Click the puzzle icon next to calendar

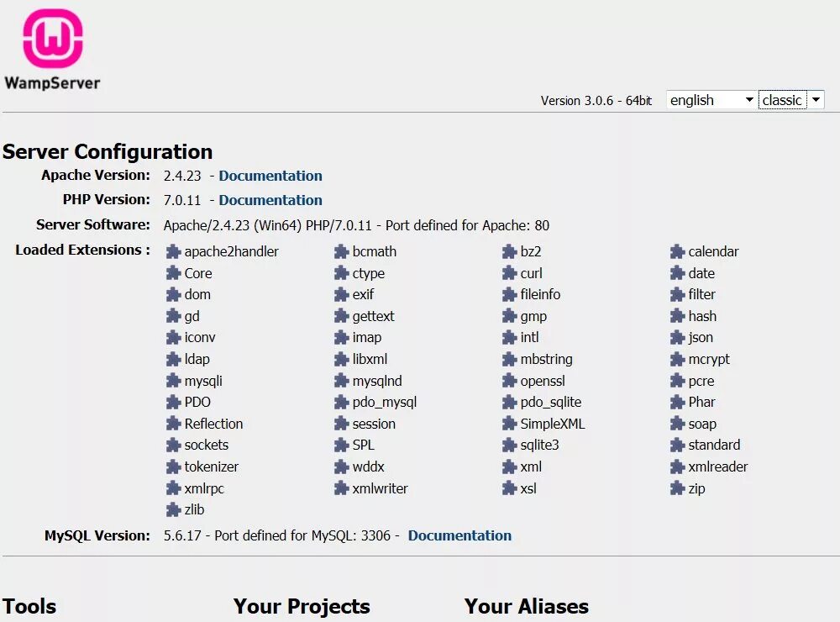pos(677,252)
